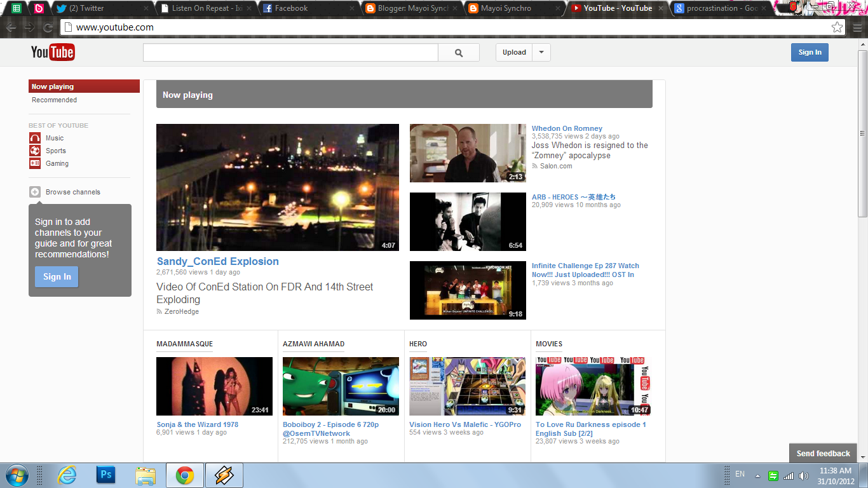868x488 pixels.
Task: Go forward with browser forward arrow
Action: pos(29,27)
